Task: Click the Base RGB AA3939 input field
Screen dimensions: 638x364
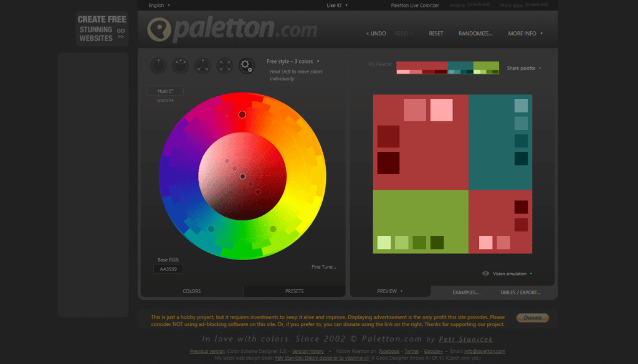Action: click(x=168, y=269)
